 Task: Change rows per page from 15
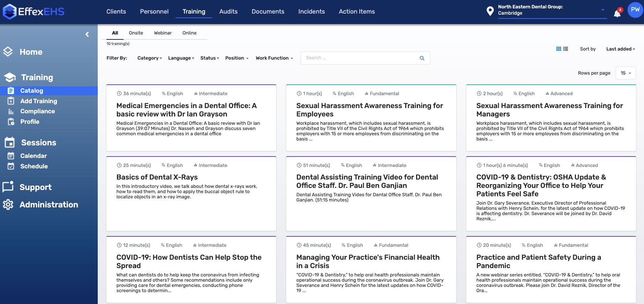tap(626, 73)
